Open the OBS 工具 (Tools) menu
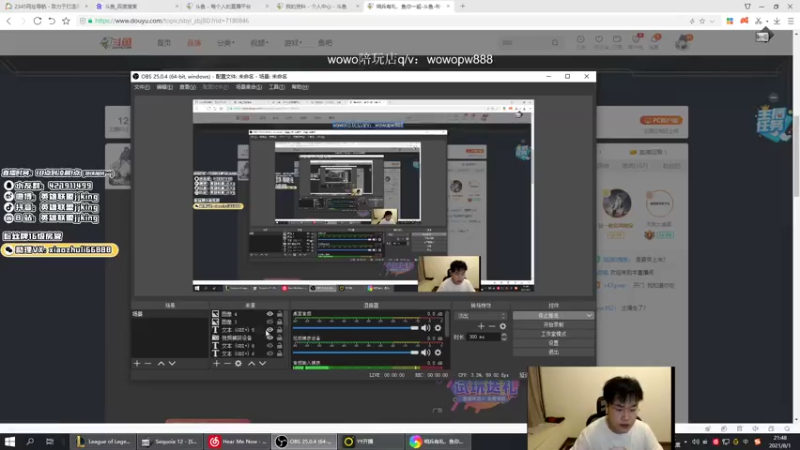This screenshot has height=450, width=800. click(277, 87)
